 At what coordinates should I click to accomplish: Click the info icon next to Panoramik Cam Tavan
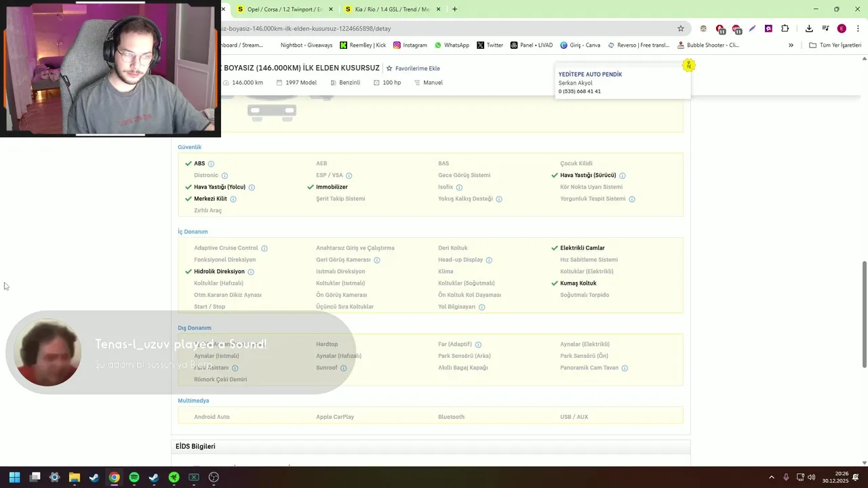625,368
